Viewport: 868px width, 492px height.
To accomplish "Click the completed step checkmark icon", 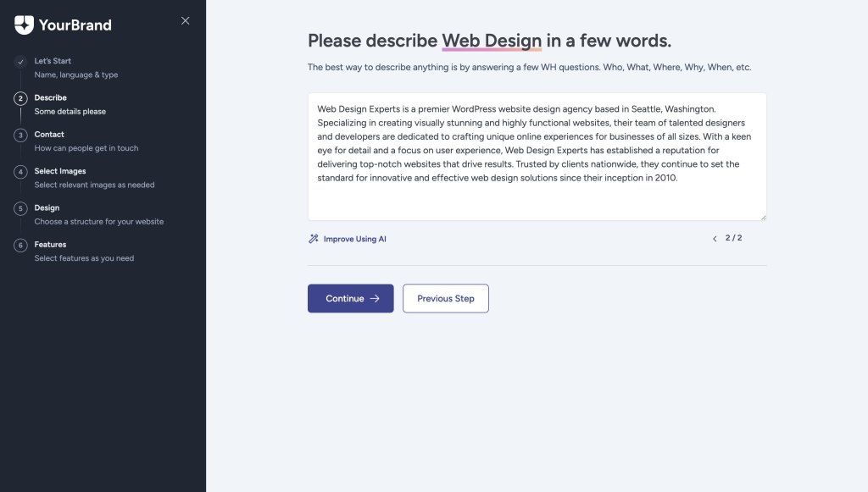I will (20, 62).
